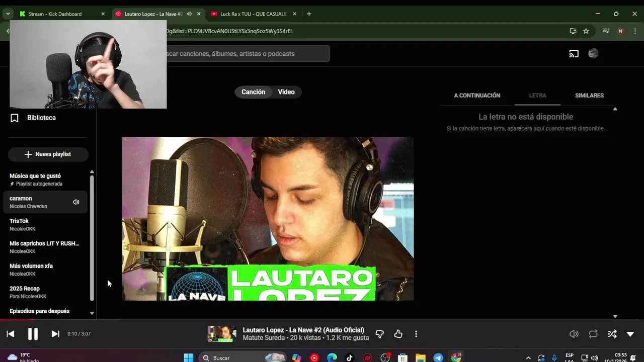
Task: Switch to Stream - Kick Dashboard tab
Action: [x=60, y=14]
